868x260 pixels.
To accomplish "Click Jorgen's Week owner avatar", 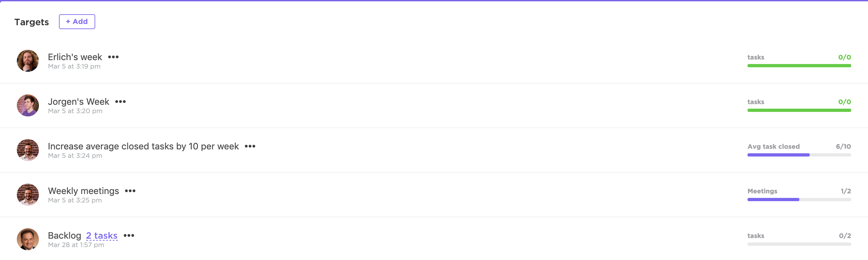I will [x=28, y=105].
